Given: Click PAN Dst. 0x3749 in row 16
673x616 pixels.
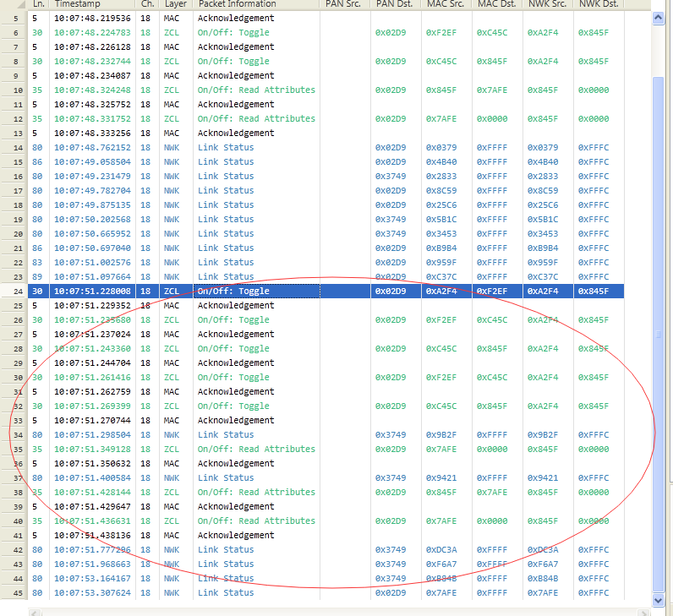Looking at the screenshot, I should coord(391,177).
